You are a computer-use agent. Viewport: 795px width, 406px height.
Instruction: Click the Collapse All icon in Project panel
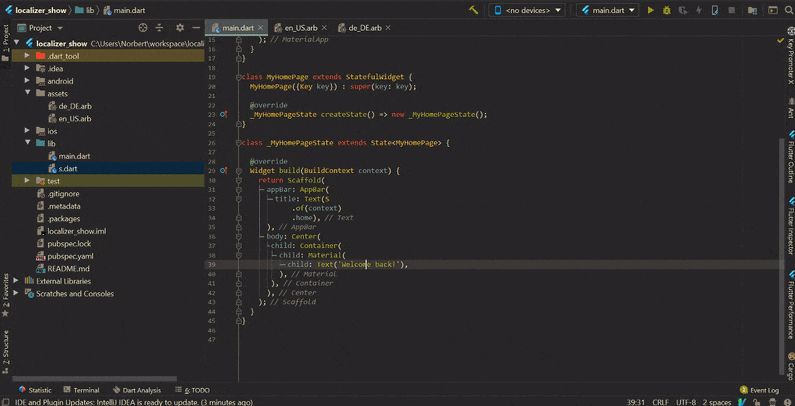tap(159, 28)
